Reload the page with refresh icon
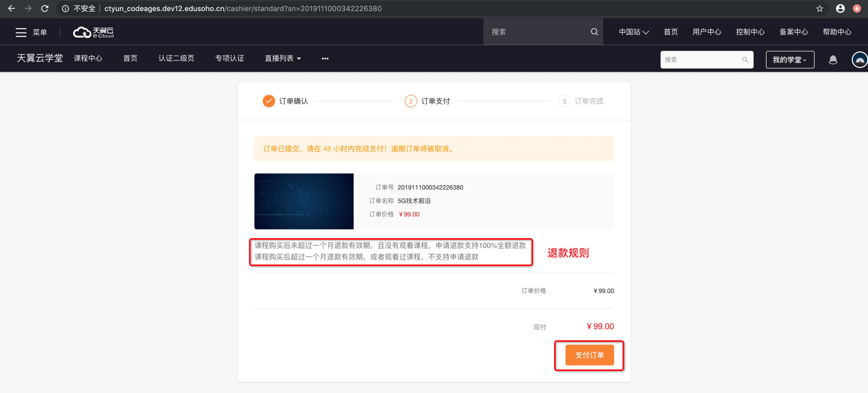This screenshot has height=393, width=868. (44, 9)
